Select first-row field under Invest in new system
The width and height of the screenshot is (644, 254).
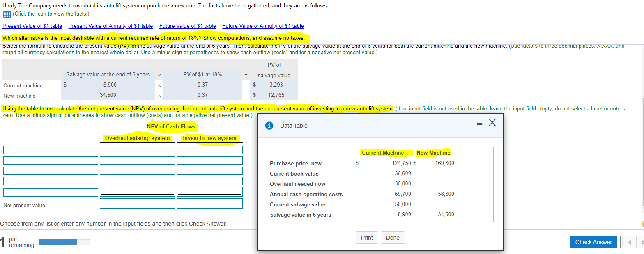tap(210, 150)
